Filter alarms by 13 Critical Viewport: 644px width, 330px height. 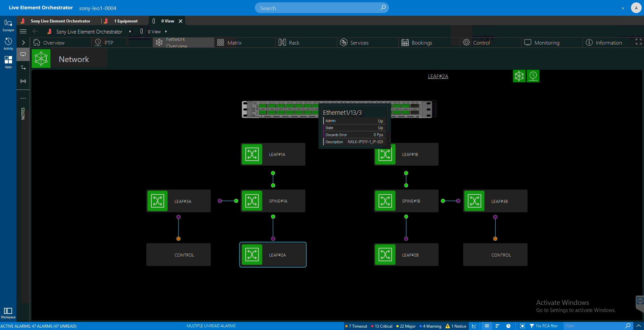tap(382, 326)
